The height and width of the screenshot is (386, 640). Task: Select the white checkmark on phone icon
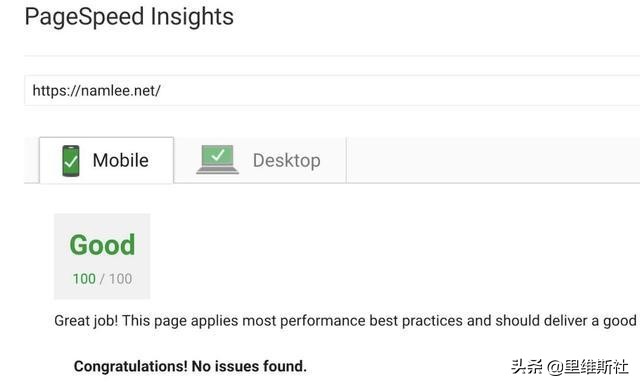click(x=71, y=162)
